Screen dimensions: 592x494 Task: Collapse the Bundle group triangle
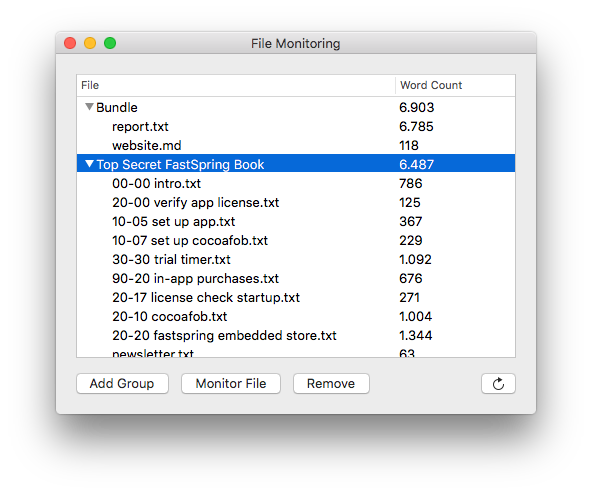point(89,107)
